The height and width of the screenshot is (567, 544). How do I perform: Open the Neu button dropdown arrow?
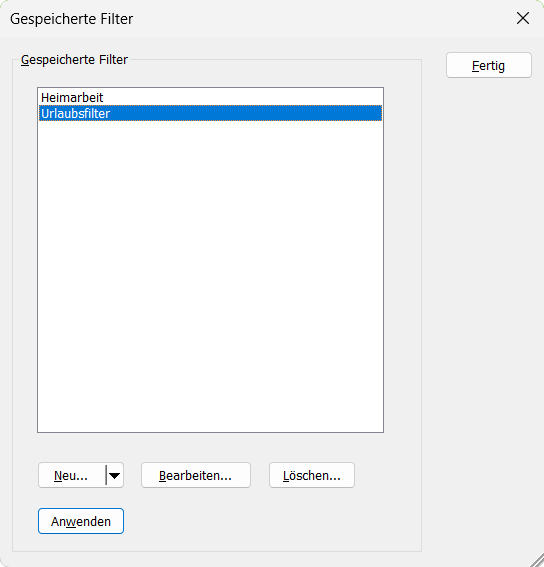pos(115,475)
